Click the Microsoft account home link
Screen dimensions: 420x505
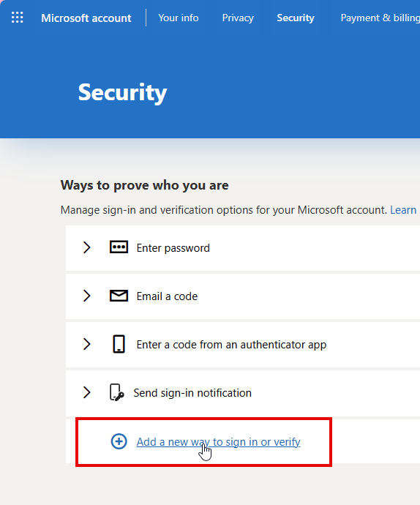click(x=86, y=18)
